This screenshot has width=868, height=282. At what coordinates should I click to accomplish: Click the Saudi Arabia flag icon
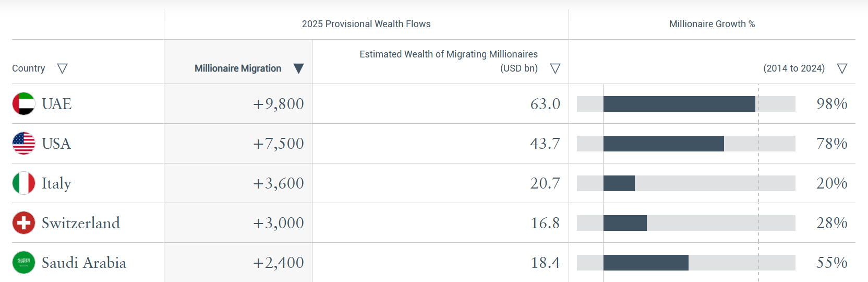click(x=23, y=262)
